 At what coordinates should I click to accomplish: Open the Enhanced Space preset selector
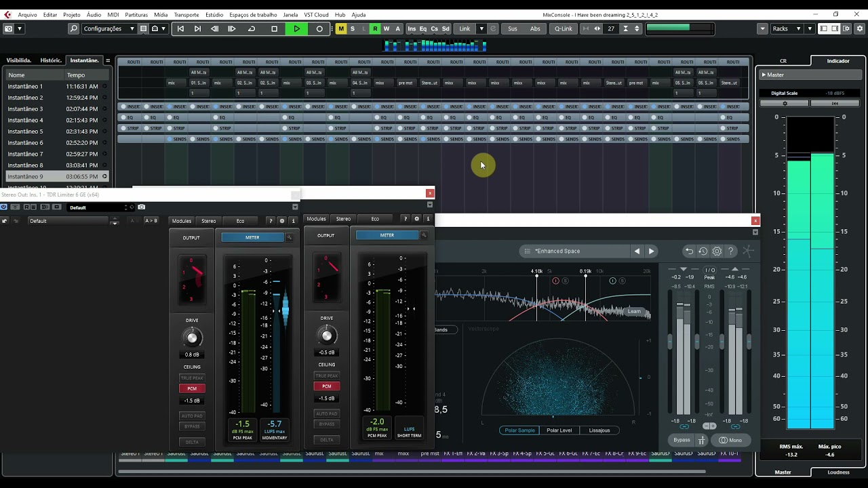pyautogui.click(x=574, y=251)
